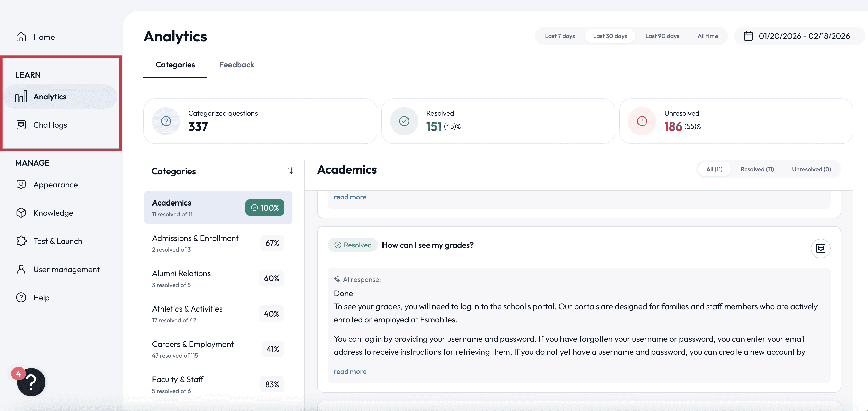Switch to the Feedback tab

237,65
